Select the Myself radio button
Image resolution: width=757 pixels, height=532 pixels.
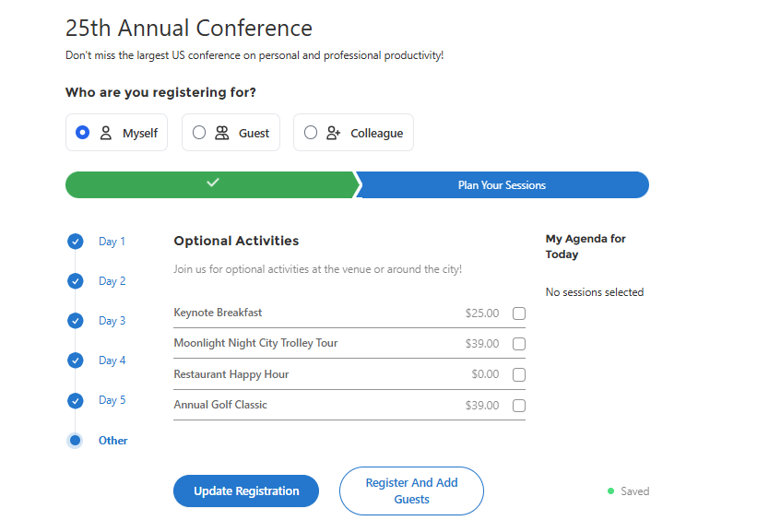point(83,132)
